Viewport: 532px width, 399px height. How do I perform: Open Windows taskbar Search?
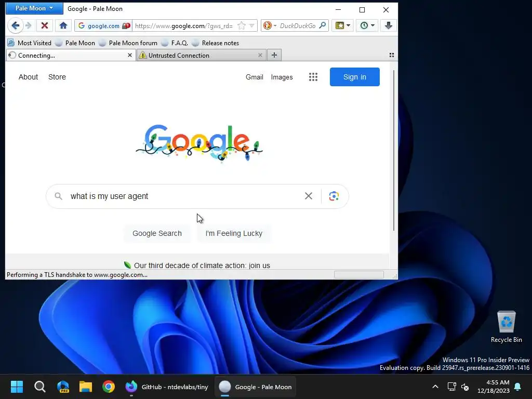point(39,387)
